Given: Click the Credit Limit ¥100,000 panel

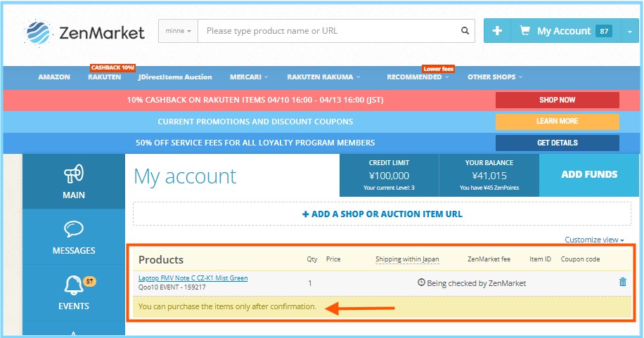Looking at the screenshot, I should (389, 176).
